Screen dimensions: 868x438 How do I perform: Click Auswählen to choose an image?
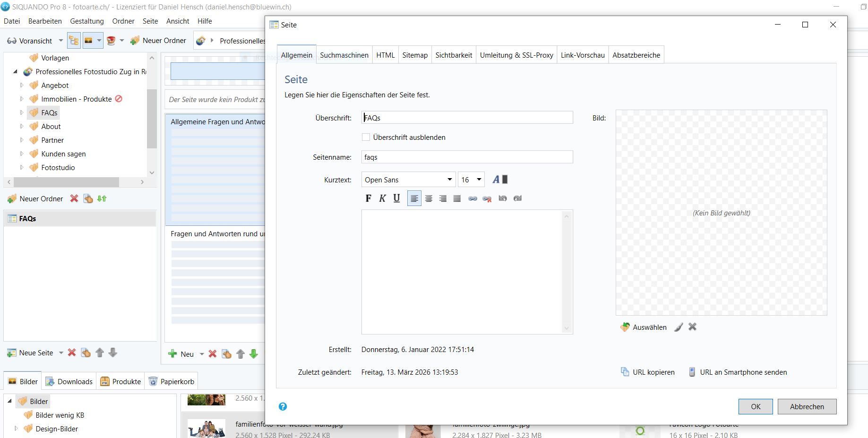tap(644, 327)
